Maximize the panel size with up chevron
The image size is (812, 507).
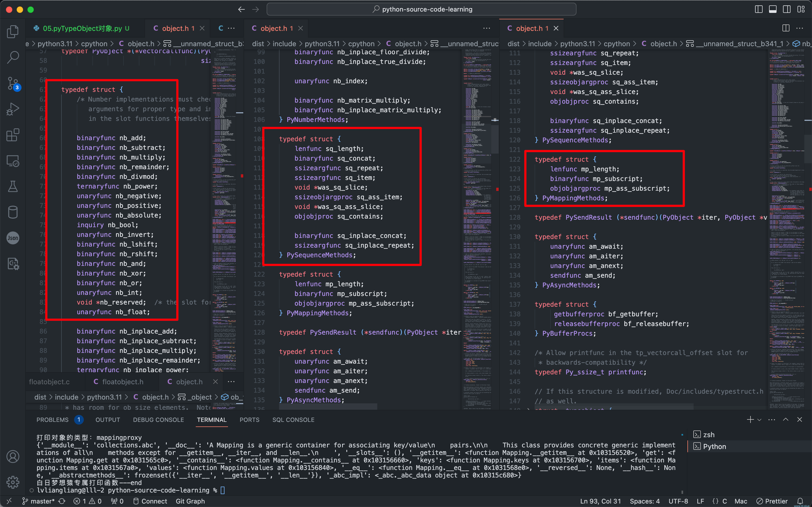point(785,419)
